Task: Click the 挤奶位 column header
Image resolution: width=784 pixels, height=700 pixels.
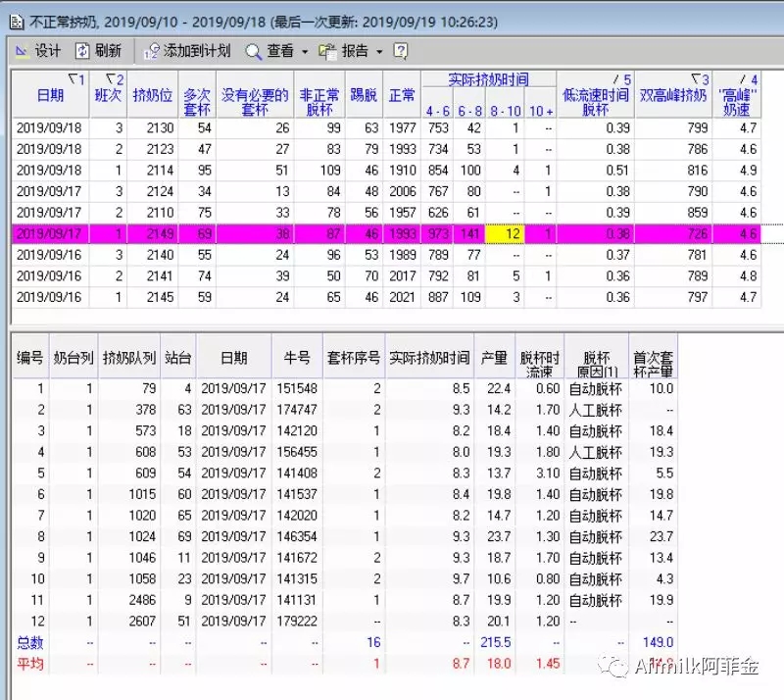Action: [x=153, y=94]
